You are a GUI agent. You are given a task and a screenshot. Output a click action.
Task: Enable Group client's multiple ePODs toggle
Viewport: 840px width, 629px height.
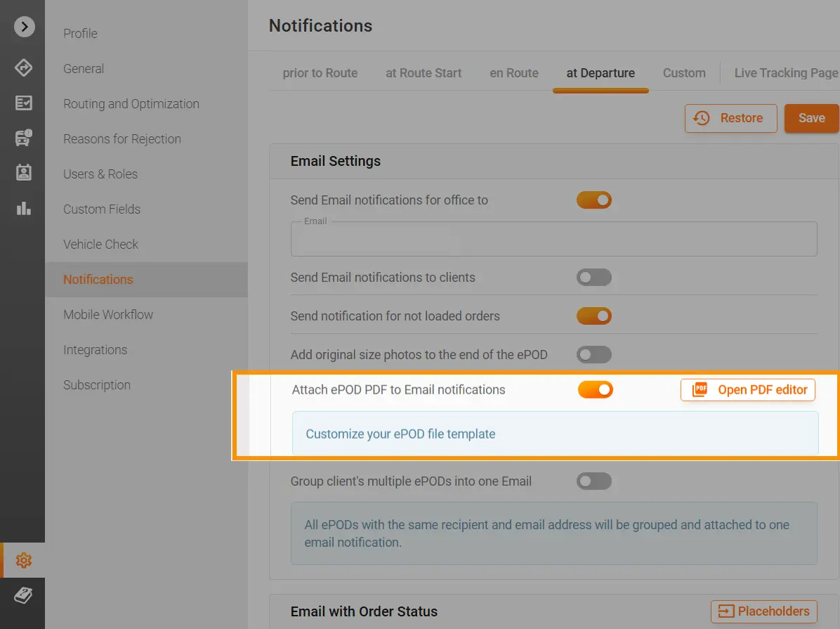click(594, 481)
